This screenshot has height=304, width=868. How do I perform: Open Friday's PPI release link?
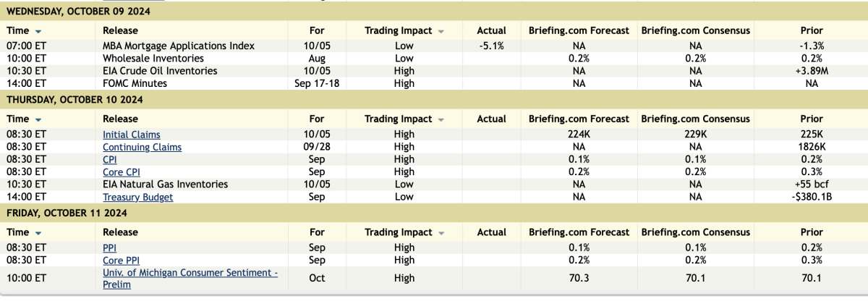(x=109, y=248)
